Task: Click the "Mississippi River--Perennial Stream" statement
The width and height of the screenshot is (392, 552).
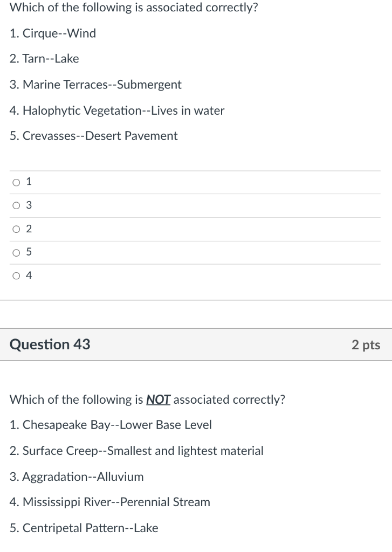Action: tap(110, 502)
